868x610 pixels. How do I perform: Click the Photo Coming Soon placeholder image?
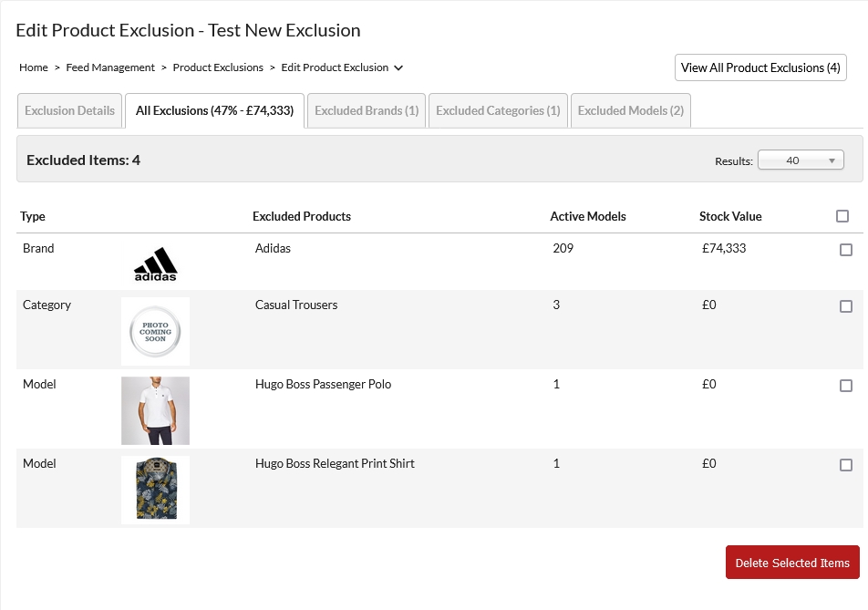(x=155, y=331)
